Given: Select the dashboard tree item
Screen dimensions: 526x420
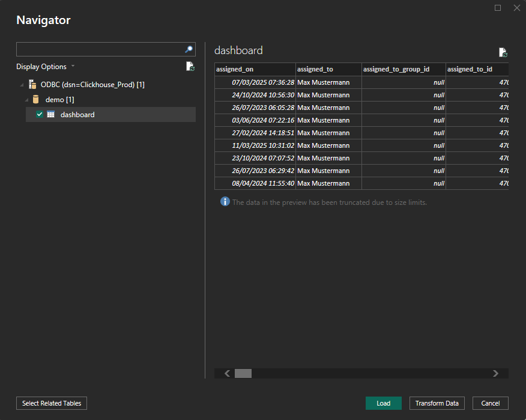Looking at the screenshot, I should (110, 115).
